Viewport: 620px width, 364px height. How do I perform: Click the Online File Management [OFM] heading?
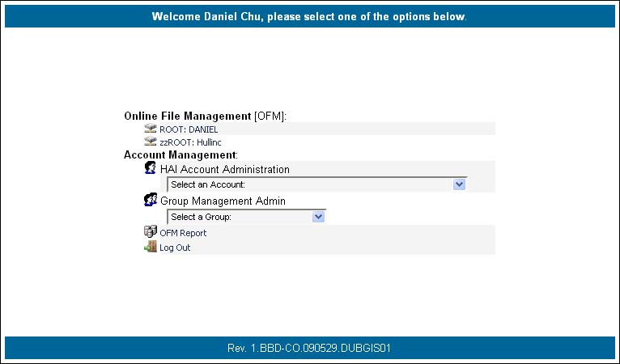[205, 116]
